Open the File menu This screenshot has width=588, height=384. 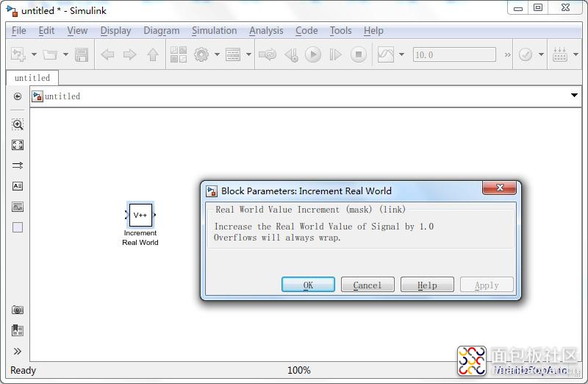(19, 30)
